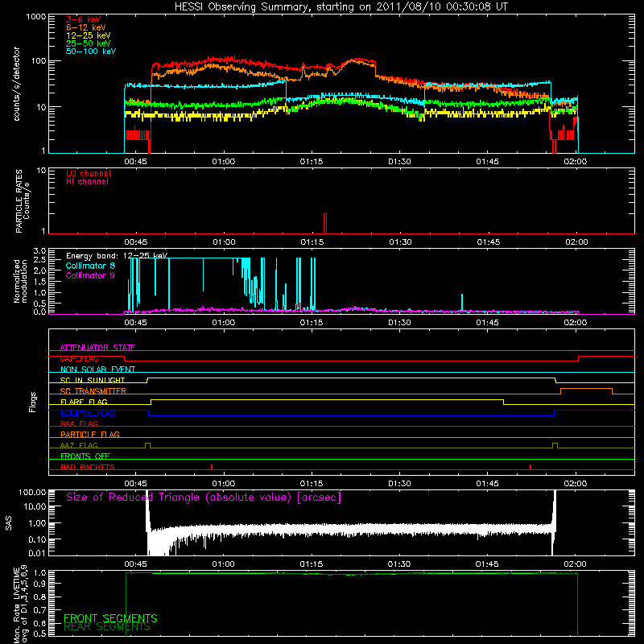644x644 pixels.
Task: Click the 1000 tick label on the count-rate axis
Action: (x=36, y=17)
